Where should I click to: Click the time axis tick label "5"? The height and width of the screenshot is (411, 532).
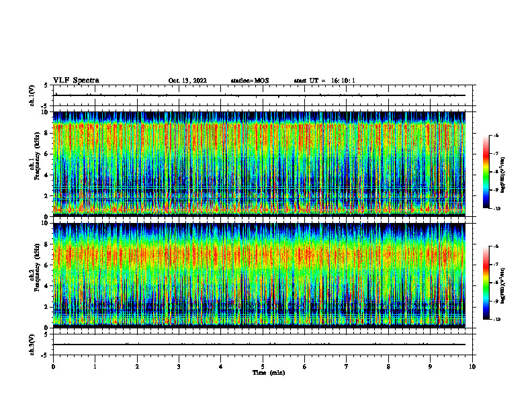[263, 367]
